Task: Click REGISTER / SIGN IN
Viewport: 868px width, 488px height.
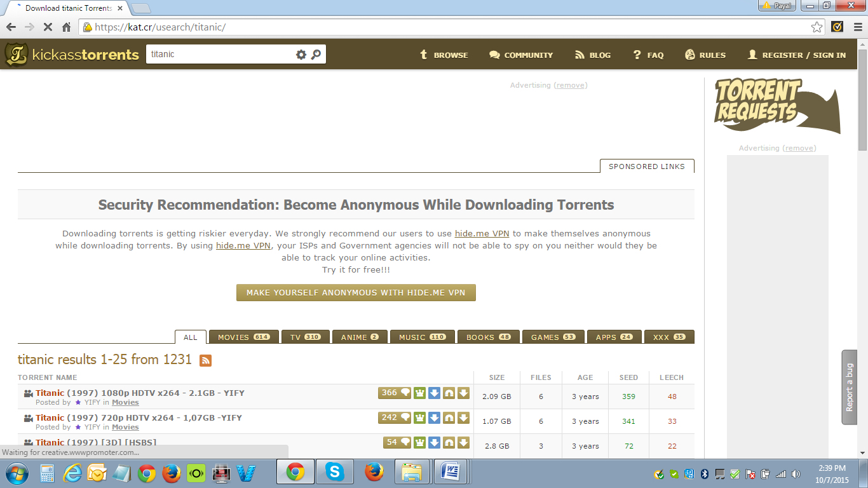Action: [x=797, y=55]
